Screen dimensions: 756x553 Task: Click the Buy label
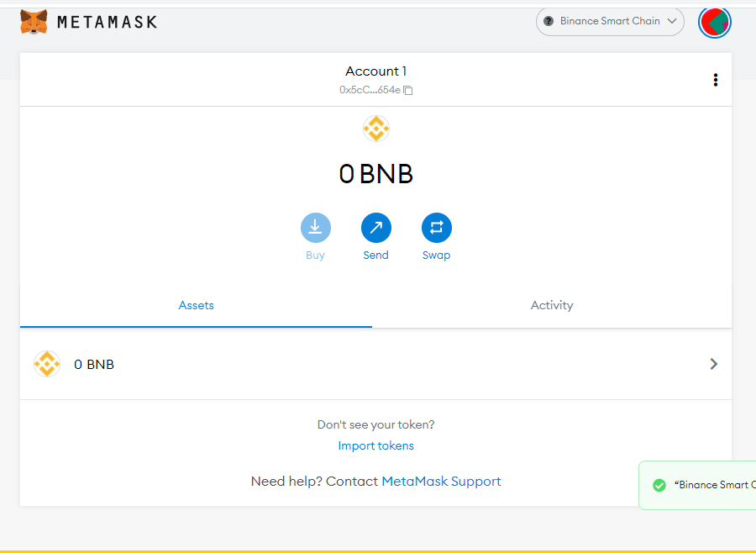315,255
